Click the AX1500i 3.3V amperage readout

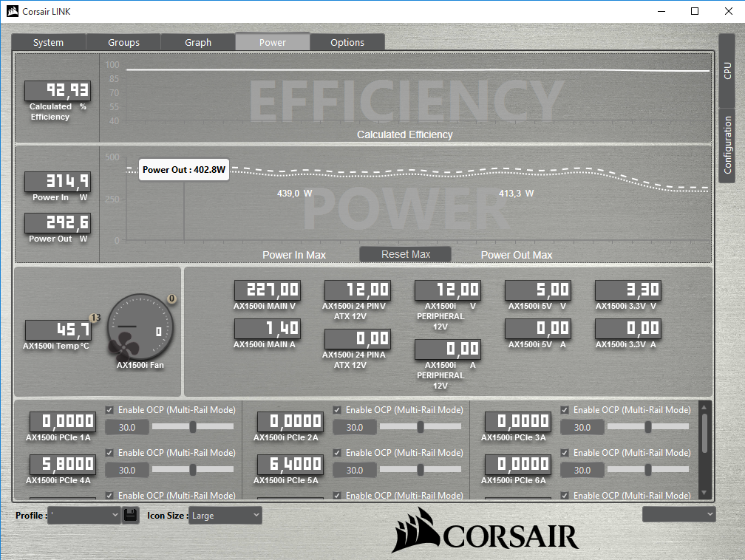tap(627, 328)
